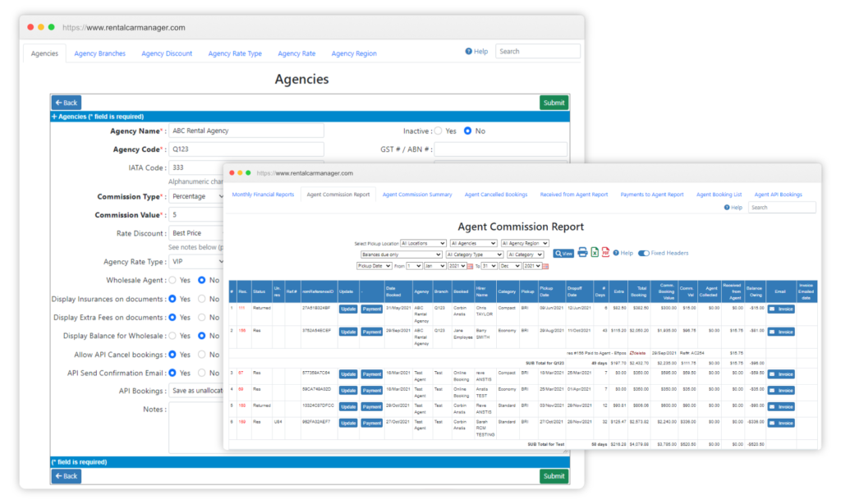Click Payment for reservation 156
This screenshot has height=504, width=841.
372,332
